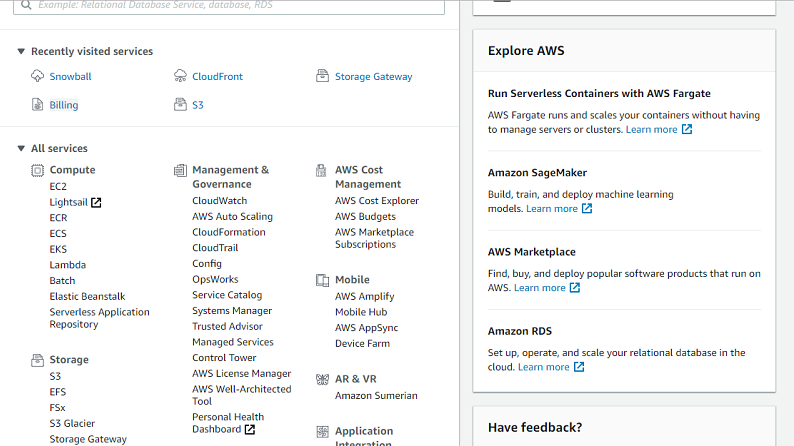Open S3 Glacier service
This screenshot has height=446, width=794.
click(72, 423)
